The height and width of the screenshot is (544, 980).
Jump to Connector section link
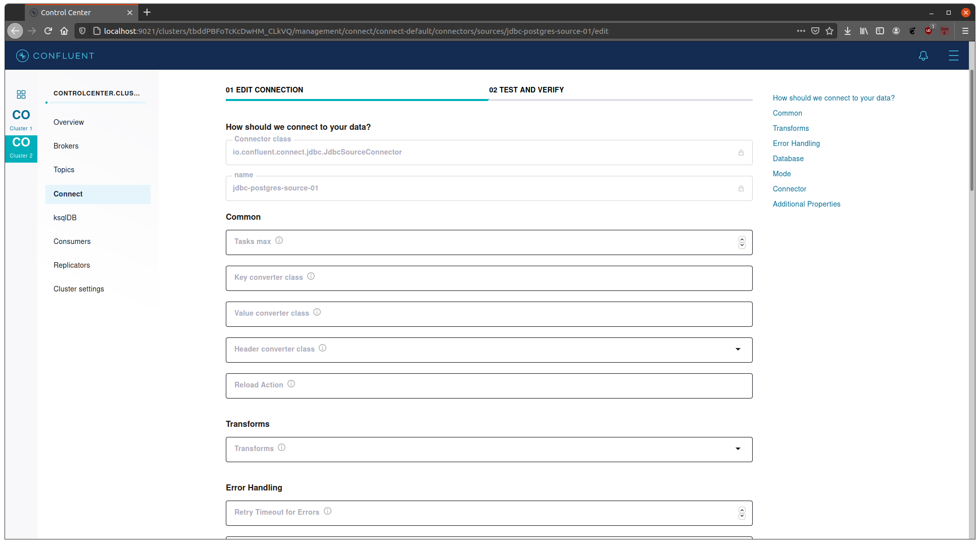point(790,189)
